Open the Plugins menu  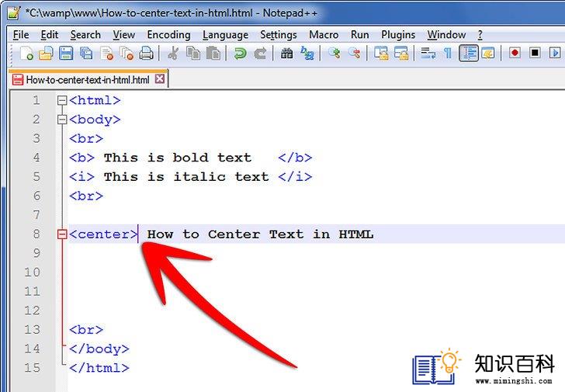tap(398, 35)
